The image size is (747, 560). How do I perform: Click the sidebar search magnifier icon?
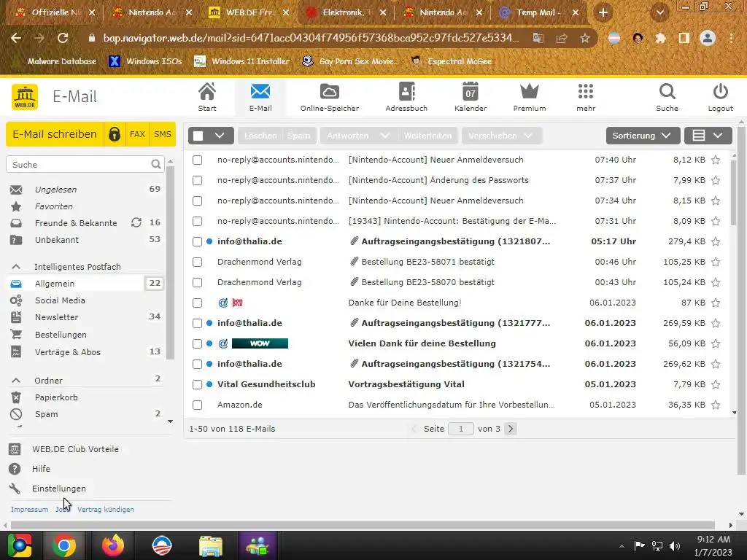tap(156, 164)
